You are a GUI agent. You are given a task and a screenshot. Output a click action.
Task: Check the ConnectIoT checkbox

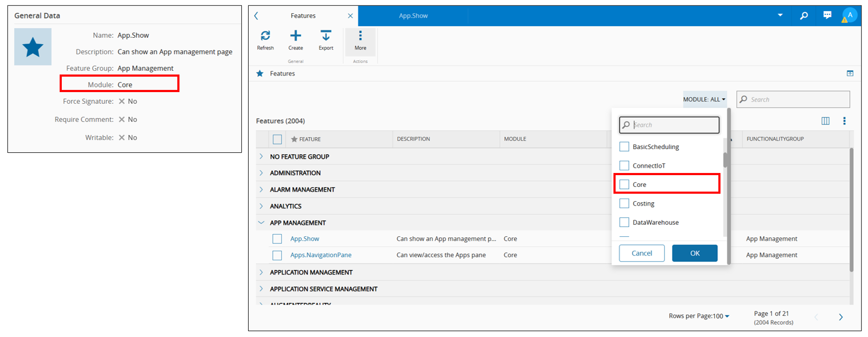(x=624, y=166)
